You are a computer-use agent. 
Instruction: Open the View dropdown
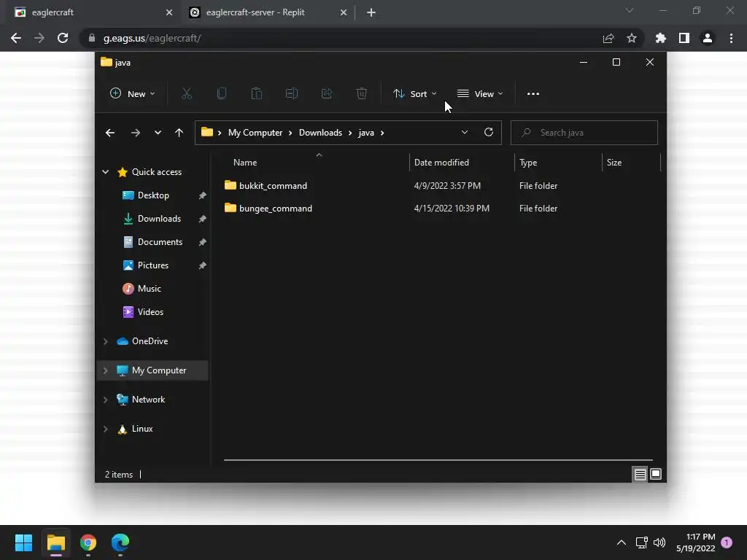480,94
